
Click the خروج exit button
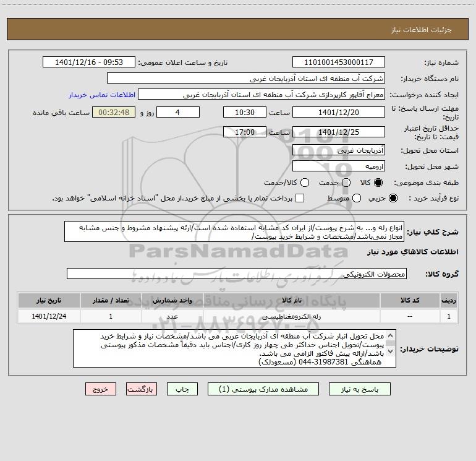pyautogui.click(x=101, y=389)
